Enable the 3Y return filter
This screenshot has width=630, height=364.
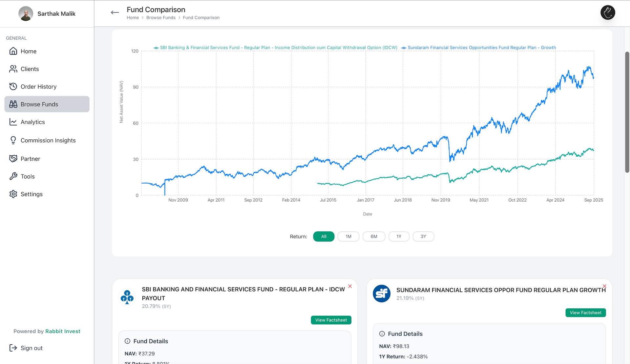[x=423, y=236]
